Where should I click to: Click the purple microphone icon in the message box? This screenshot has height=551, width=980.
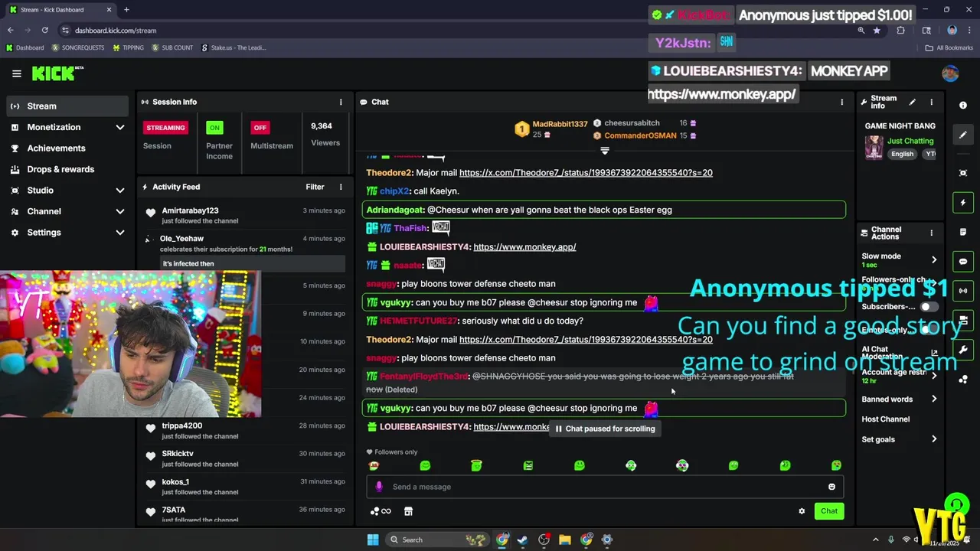[379, 487]
